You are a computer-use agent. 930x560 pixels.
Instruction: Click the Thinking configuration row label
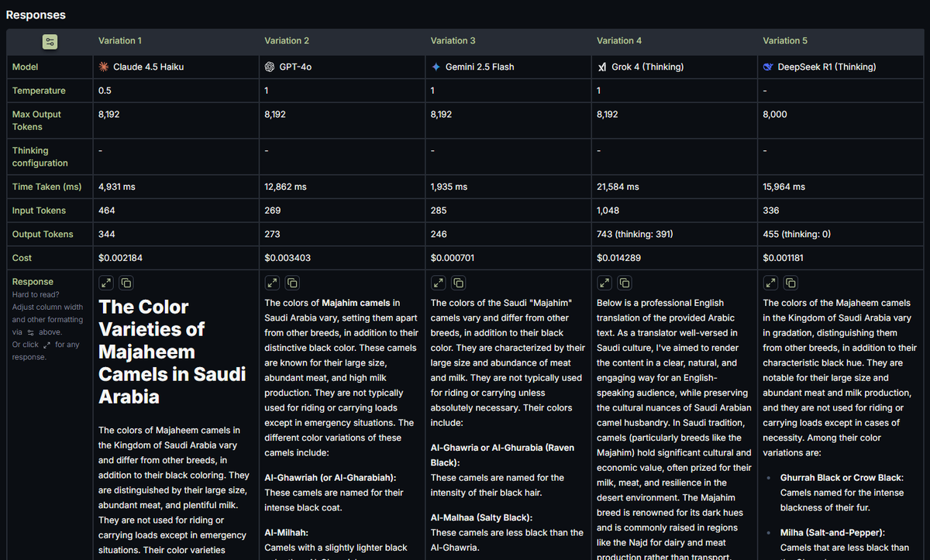coord(40,156)
